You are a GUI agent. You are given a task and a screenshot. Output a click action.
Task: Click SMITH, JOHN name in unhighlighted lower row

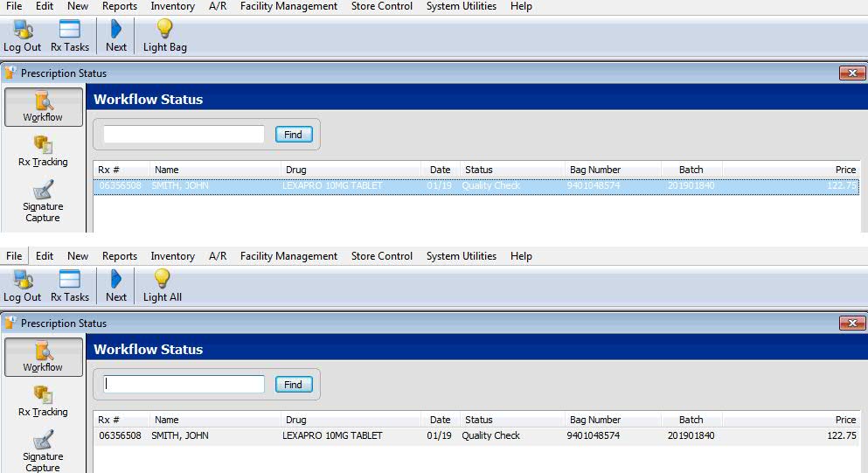(x=180, y=436)
